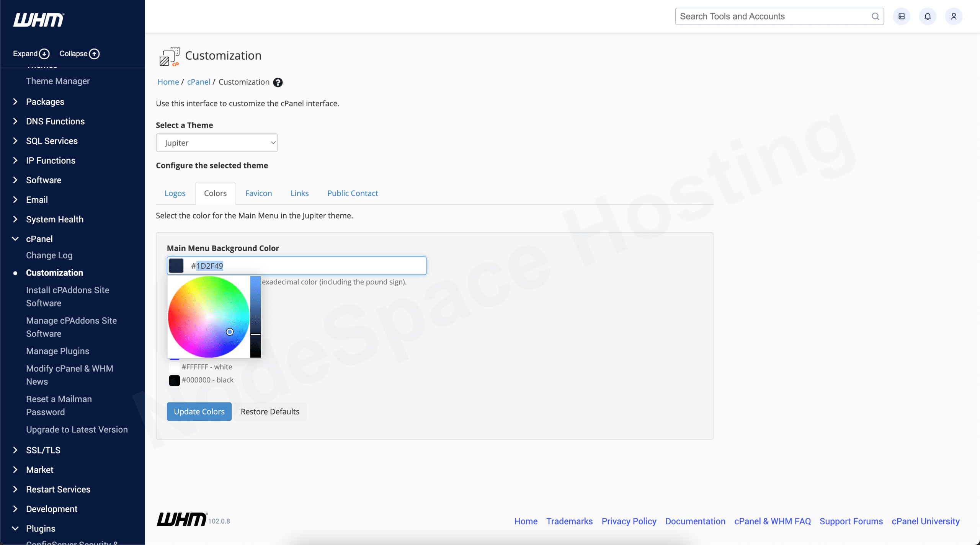Click the brightness slider bar
The height and width of the screenshot is (545, 980).
(x=255, y=317)
